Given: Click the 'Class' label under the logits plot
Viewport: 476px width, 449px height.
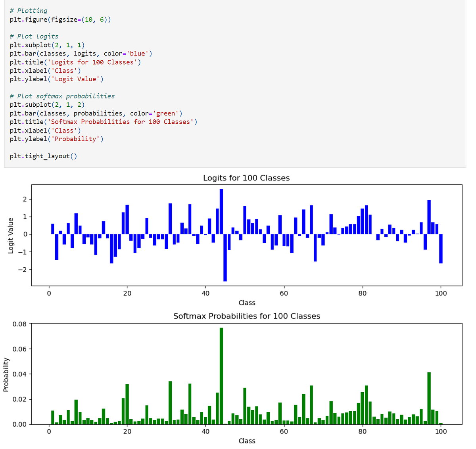Looking at the screenshot, I should point(247,303).
